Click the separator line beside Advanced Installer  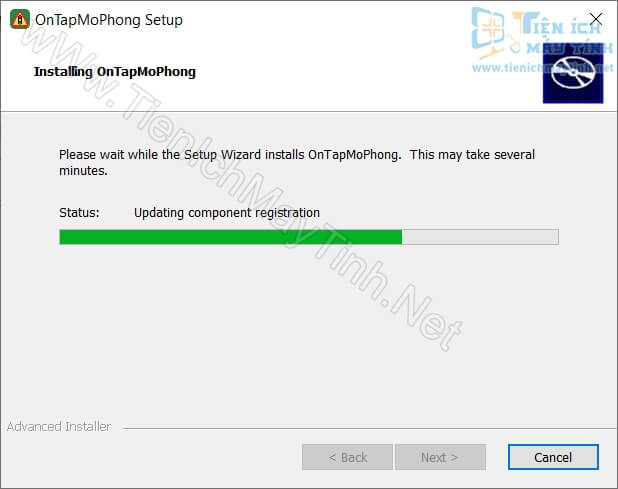pos(369,428)
